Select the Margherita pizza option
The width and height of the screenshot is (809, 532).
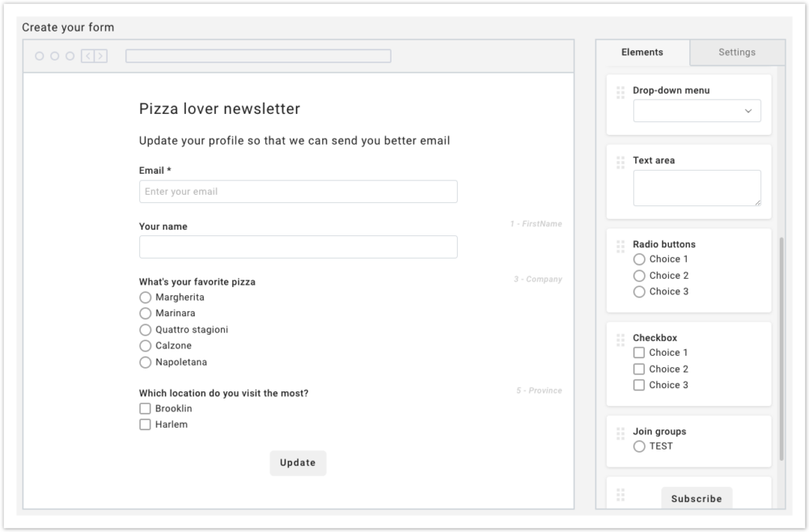coord(146,298)
